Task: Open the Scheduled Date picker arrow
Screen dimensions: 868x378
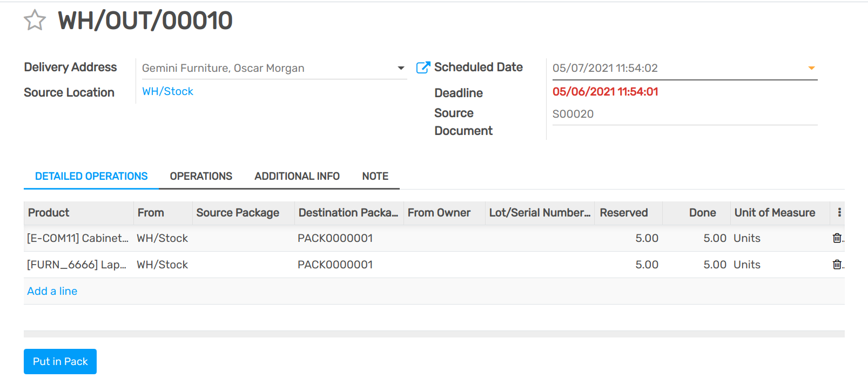Action: [x=811, y=68]
